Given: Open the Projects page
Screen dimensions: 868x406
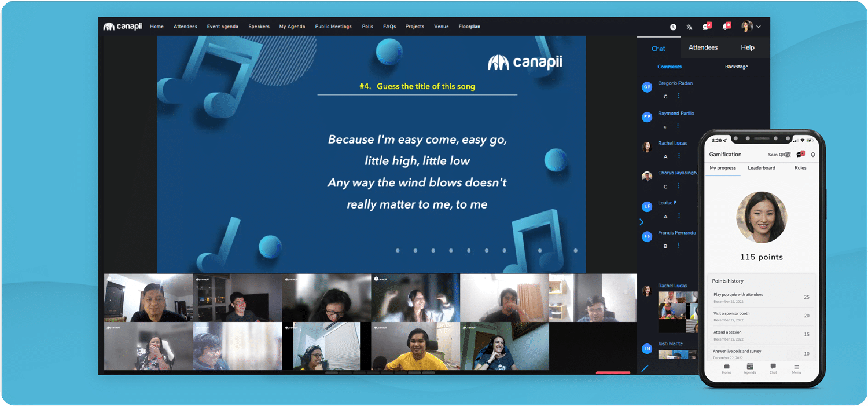Looking at the screenshot, I should coord(415,27).
